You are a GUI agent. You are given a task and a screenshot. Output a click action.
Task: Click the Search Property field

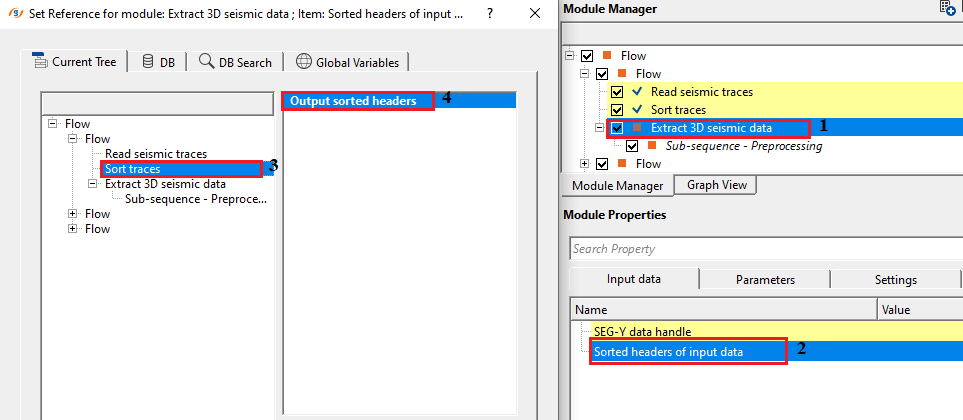point(766,249)
